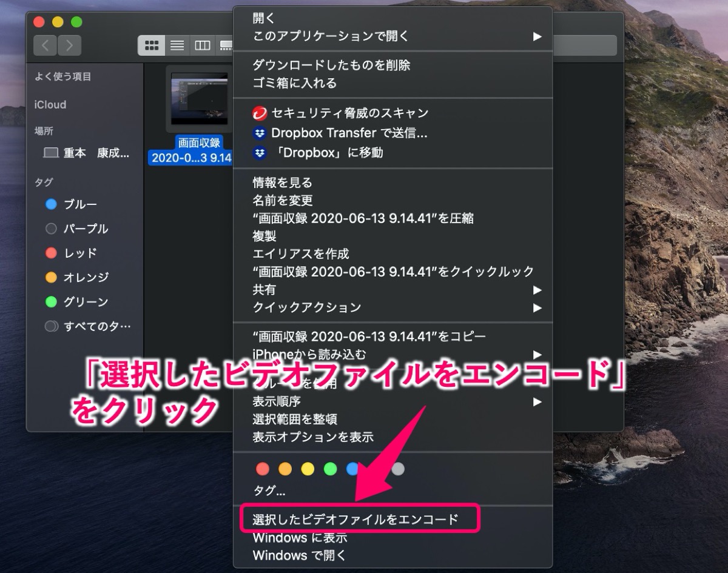This screenshot has width=728, height=573.
Task: Apply red tag color in context menu
Action: pos(263,469)
